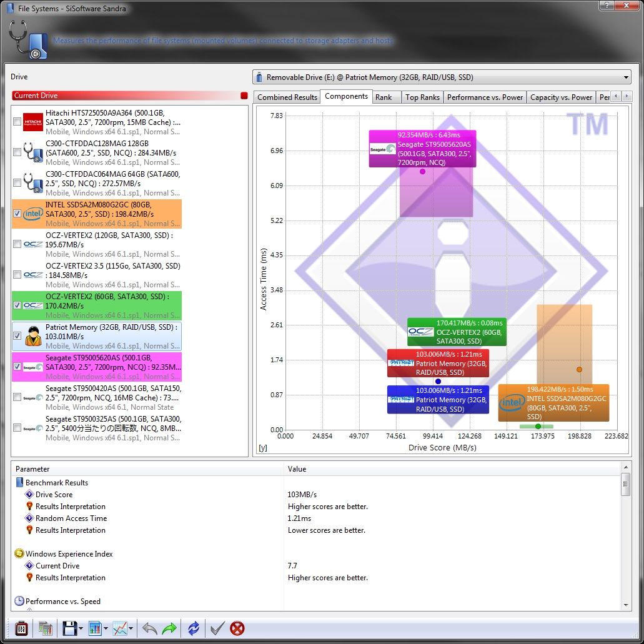Click the [y] axis toggle label
644x644 pixels.
click(x=263, y=448)
